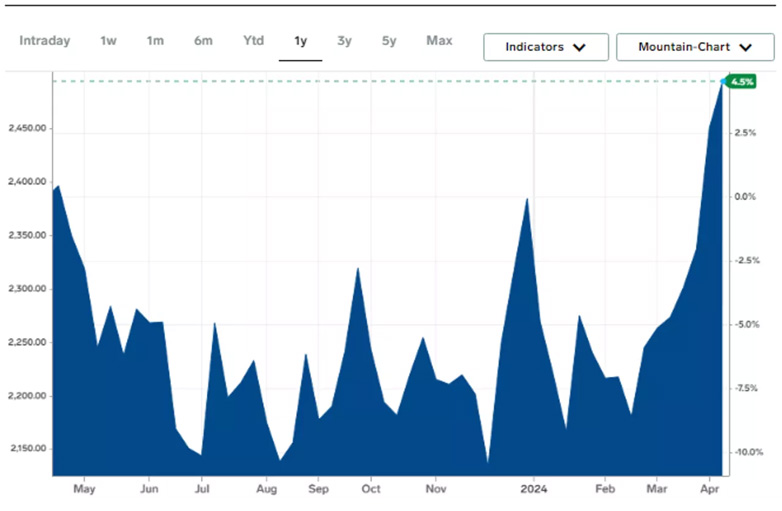Click the 2,300.00 price axis label
This screenshot has height=511, width=782.
[x=27, y=289]
